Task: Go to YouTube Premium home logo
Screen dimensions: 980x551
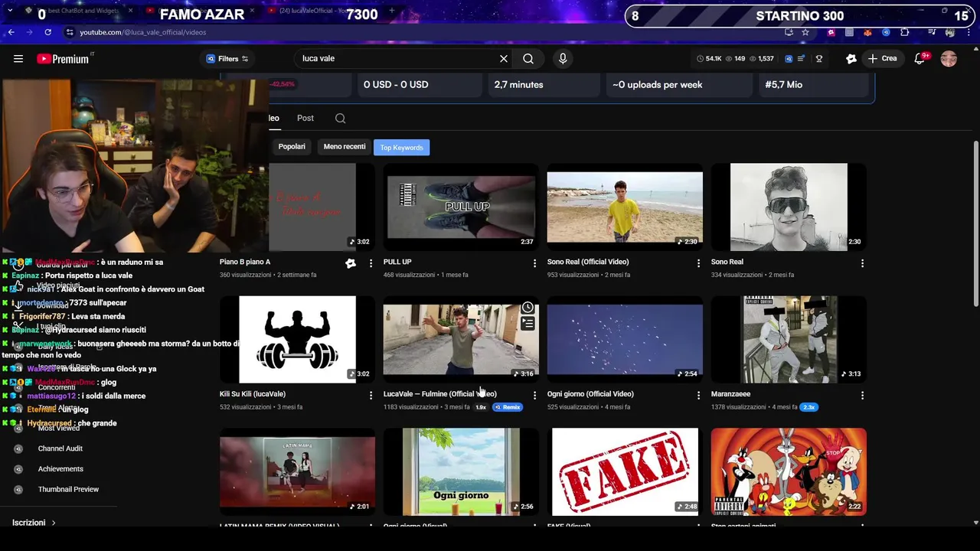Action: pyautogui.click(x=64, y=58)
